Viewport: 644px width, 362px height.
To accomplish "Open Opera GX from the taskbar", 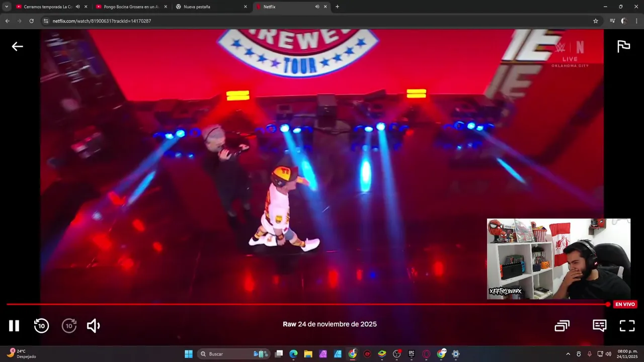I will [427, 354].
